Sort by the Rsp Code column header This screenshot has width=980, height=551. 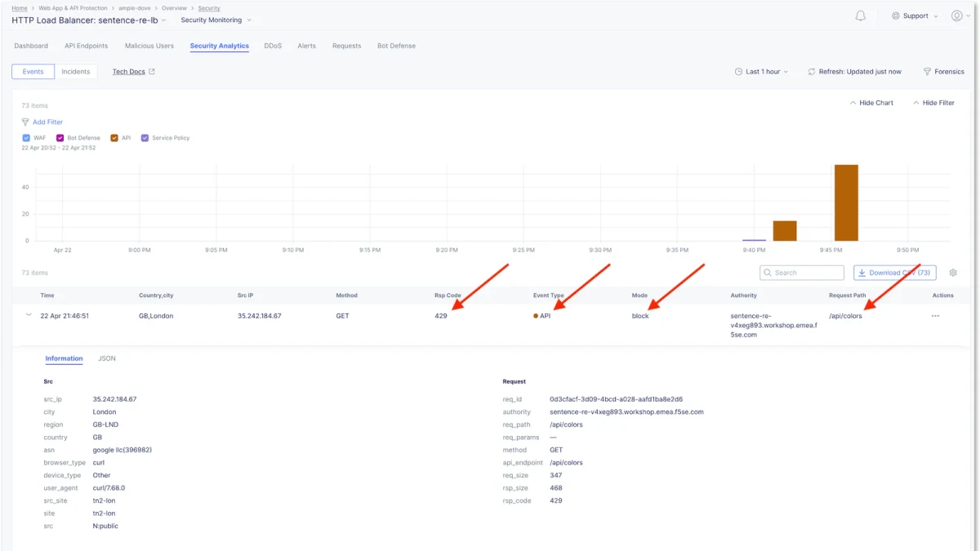click(448, 295)
